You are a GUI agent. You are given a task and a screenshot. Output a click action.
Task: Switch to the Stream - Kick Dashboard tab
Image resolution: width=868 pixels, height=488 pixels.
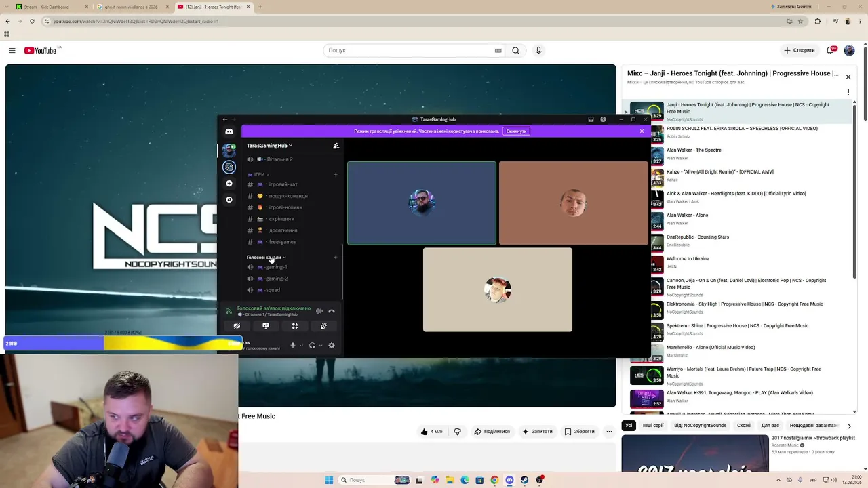[50, 7]
